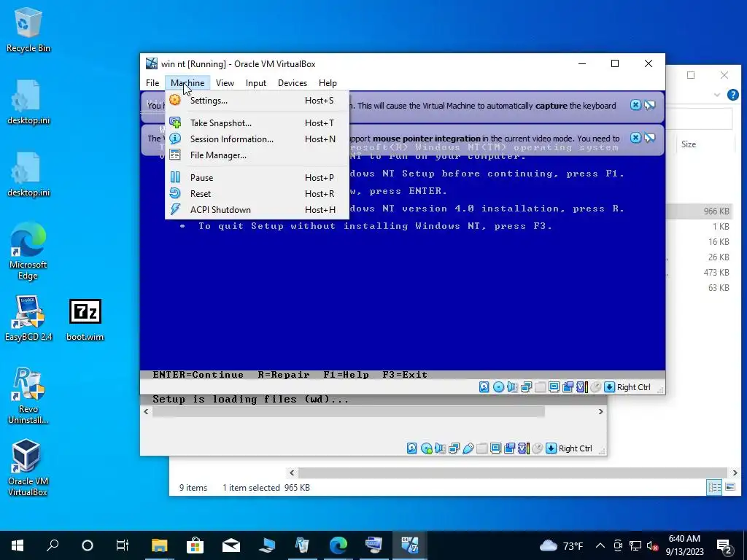
Task: Collapse the open Machine menu
Action: [187, 83]
